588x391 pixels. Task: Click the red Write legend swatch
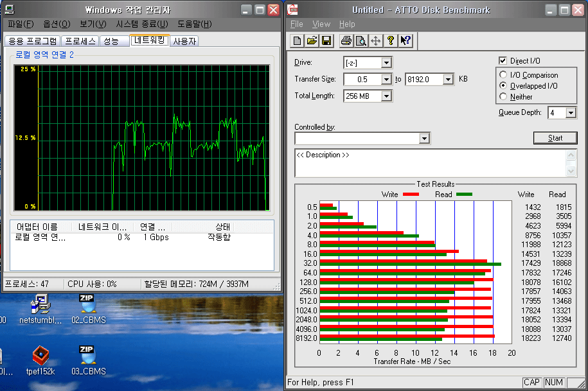coord(411,195)
